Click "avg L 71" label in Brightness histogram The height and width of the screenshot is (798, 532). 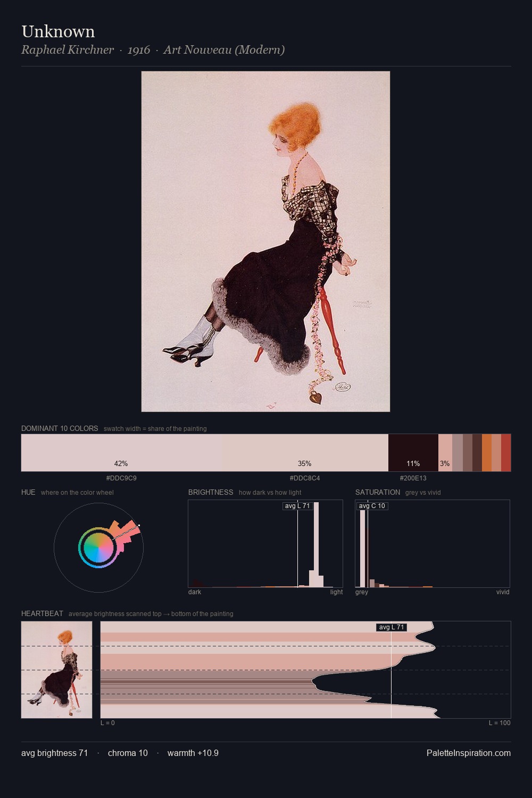coord(297,506)
